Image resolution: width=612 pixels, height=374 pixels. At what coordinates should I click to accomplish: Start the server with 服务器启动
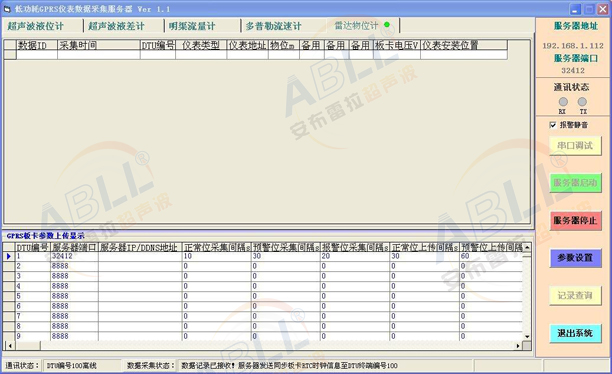(575, 183)
